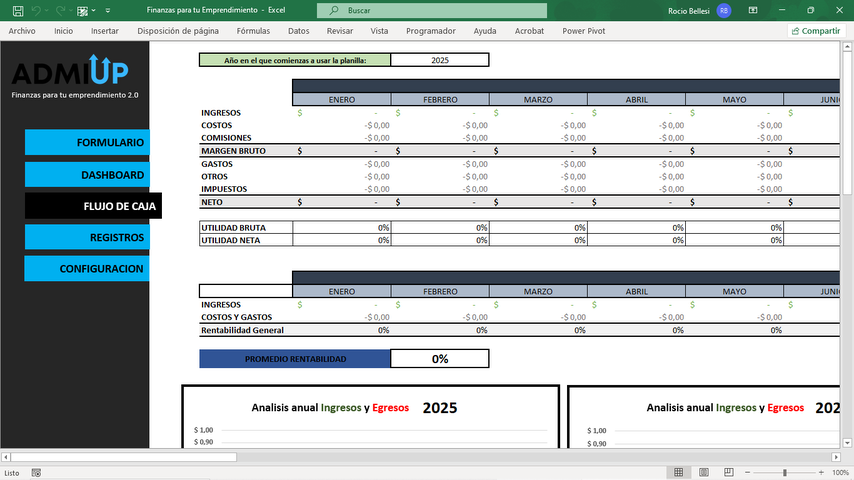Open Customize Quick Access Toolbar menu
This screenshot has width=854, height=480.
(108, 10)
